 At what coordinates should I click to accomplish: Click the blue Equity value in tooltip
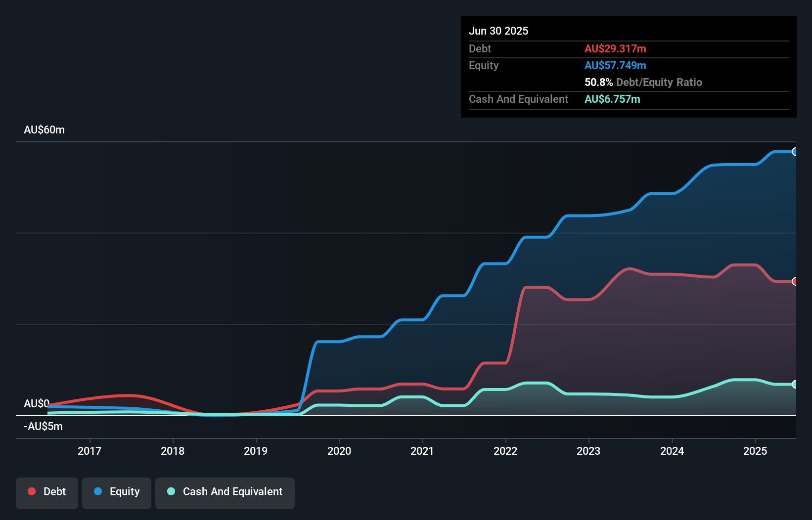[616, 65]
